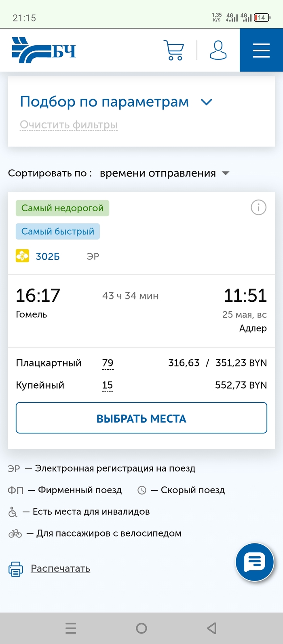The height and width of the screenshot is (644, 283).
Task: Click the 79 Плацкартный seats count
Action: (x=108, y=363)
